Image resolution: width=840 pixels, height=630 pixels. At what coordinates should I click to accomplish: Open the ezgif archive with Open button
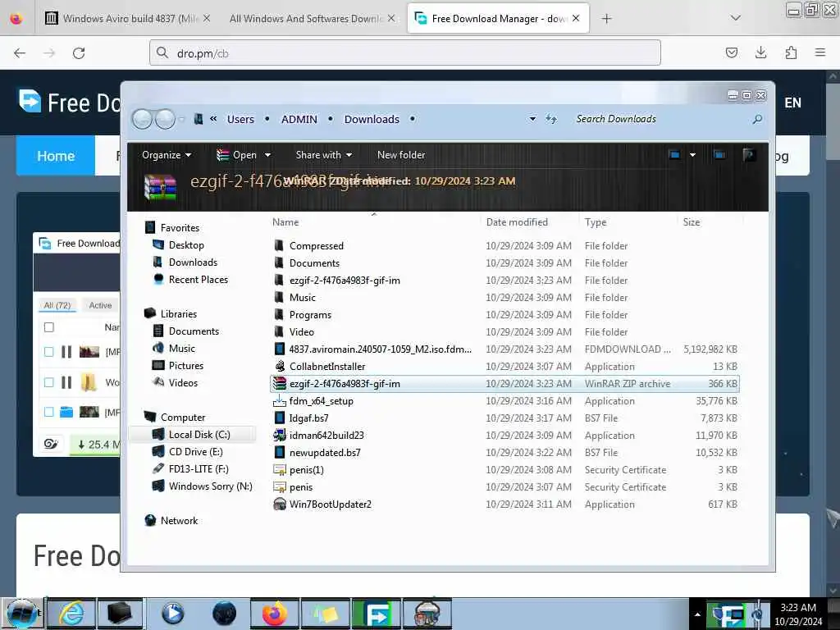[237, 155]
